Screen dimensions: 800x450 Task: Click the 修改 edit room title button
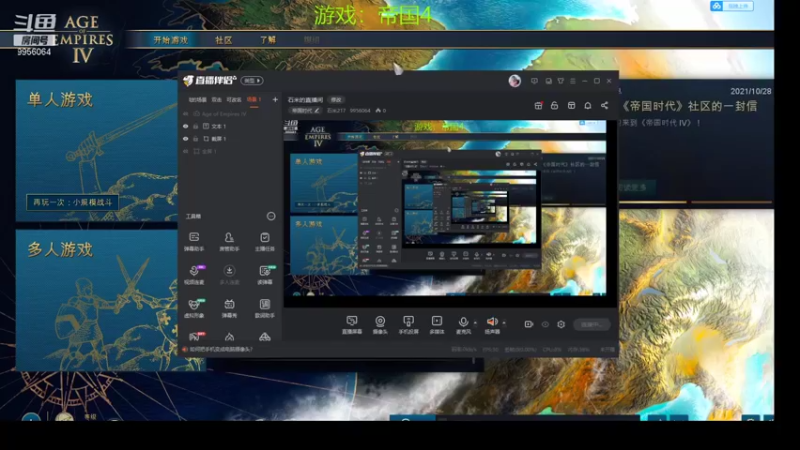(x=336, y=99)
